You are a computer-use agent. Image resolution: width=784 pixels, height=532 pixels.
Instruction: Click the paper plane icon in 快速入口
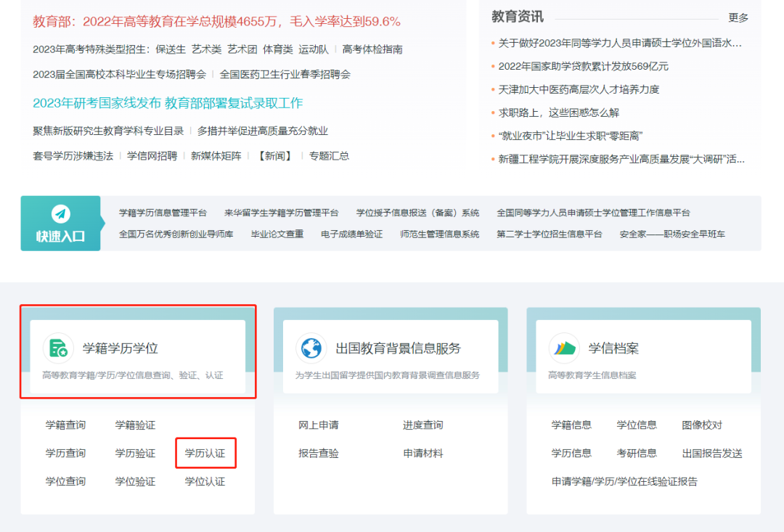point(61,216)
